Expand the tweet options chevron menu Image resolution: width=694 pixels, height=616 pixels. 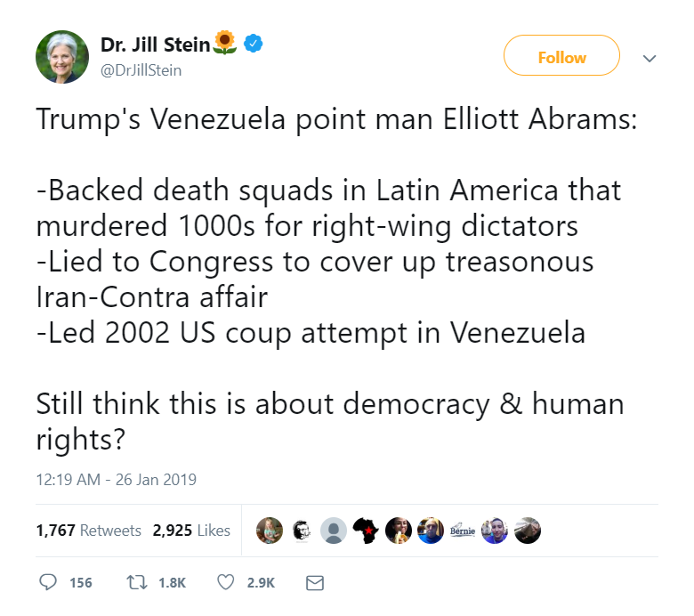650,59
